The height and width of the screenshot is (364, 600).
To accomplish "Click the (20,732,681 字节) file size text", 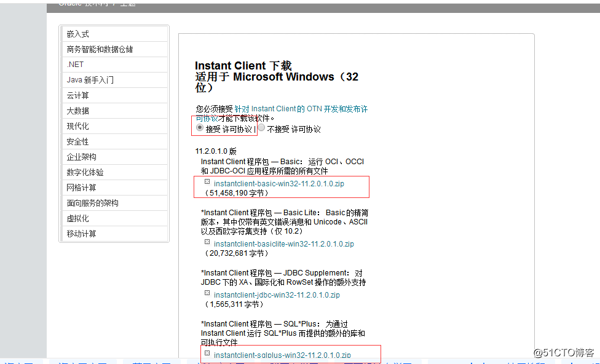I will coord(237,253).
